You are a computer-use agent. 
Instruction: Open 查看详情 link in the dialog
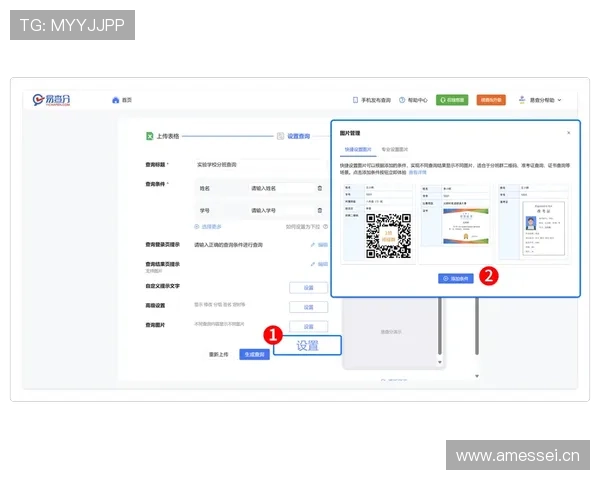coord(417,173)
